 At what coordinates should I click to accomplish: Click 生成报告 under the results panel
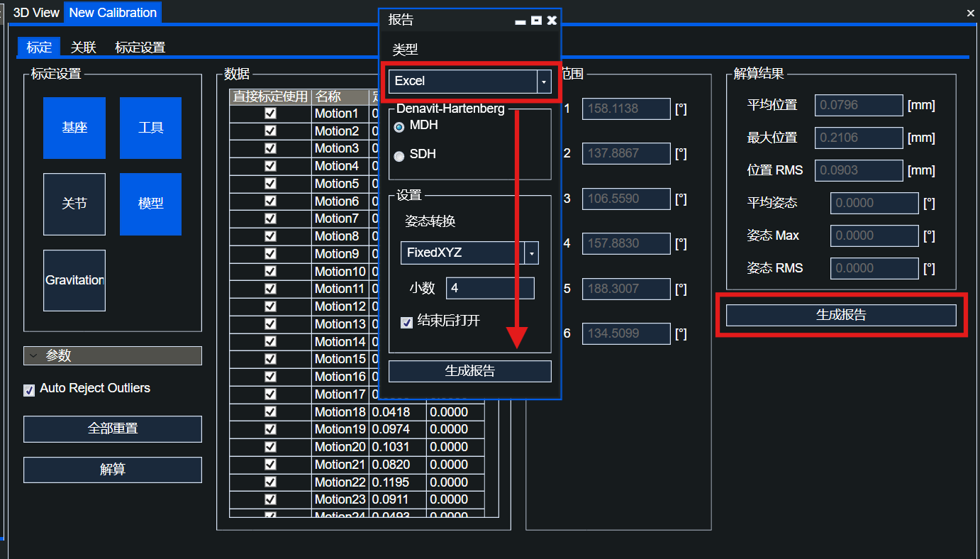click(x=841, y=315)
